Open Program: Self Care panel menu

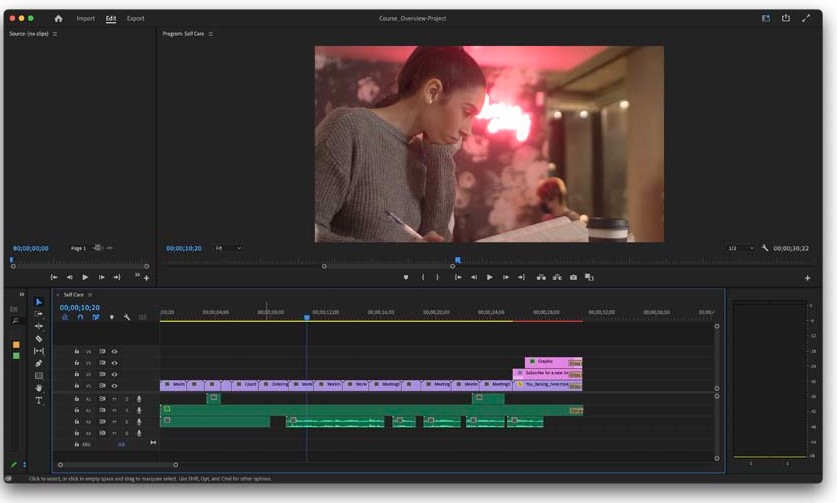(211, 34)
